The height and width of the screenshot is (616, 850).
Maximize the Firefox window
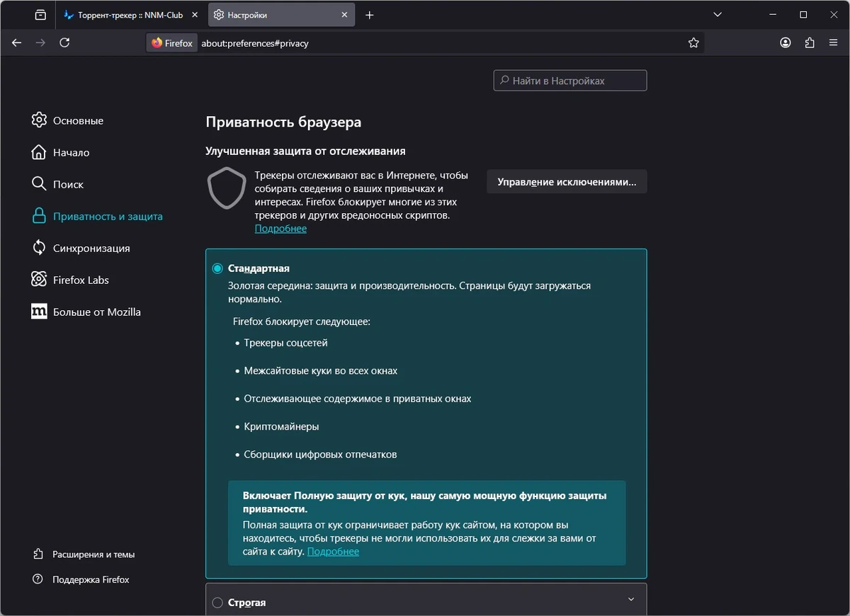click(803, 15)
